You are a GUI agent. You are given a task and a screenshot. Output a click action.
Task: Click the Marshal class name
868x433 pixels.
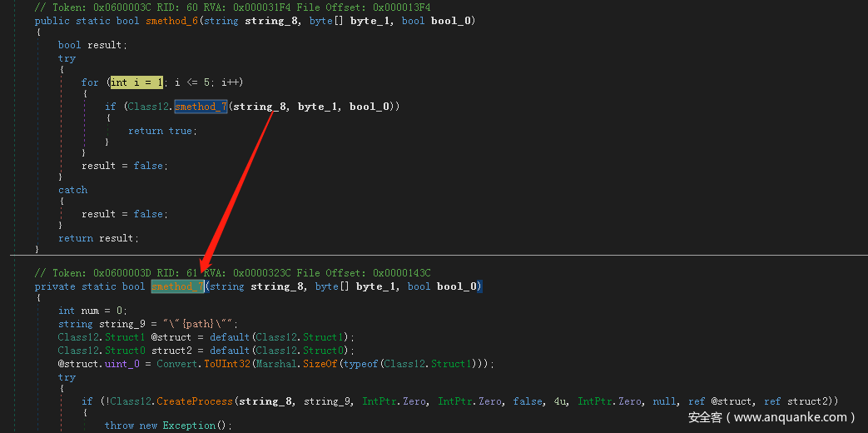coord(275,364)
